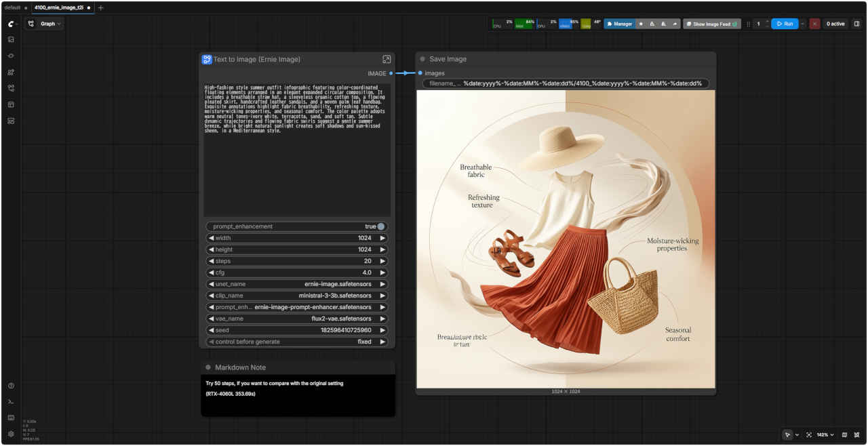Screen dimensions: 868x446
Task: Click the first lock icon after the star
Action: [652, 24]
